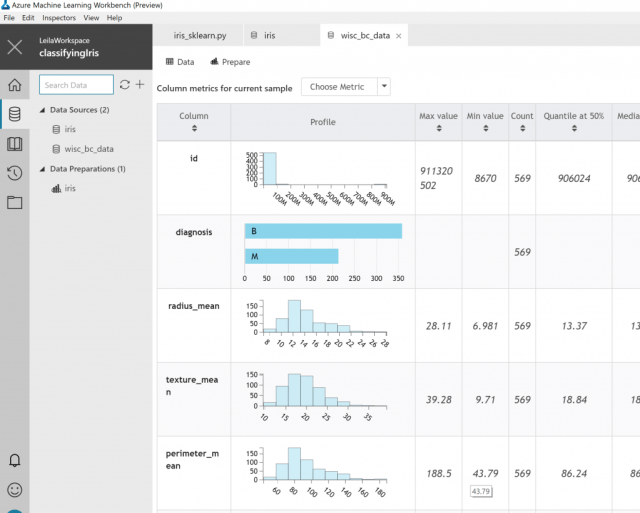Viewport: 640px width, 513px height.
Task: Open the Files folder icon
Action: 15,202
